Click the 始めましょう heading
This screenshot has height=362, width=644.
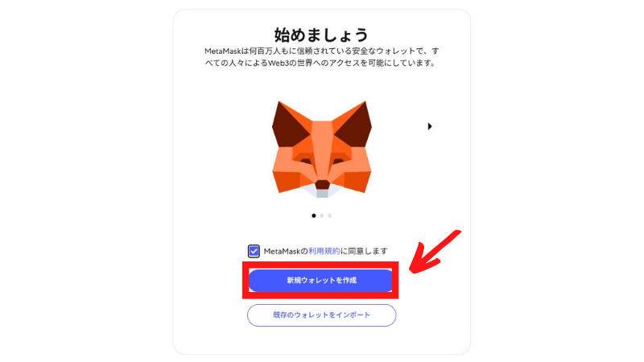coord(321,35)
